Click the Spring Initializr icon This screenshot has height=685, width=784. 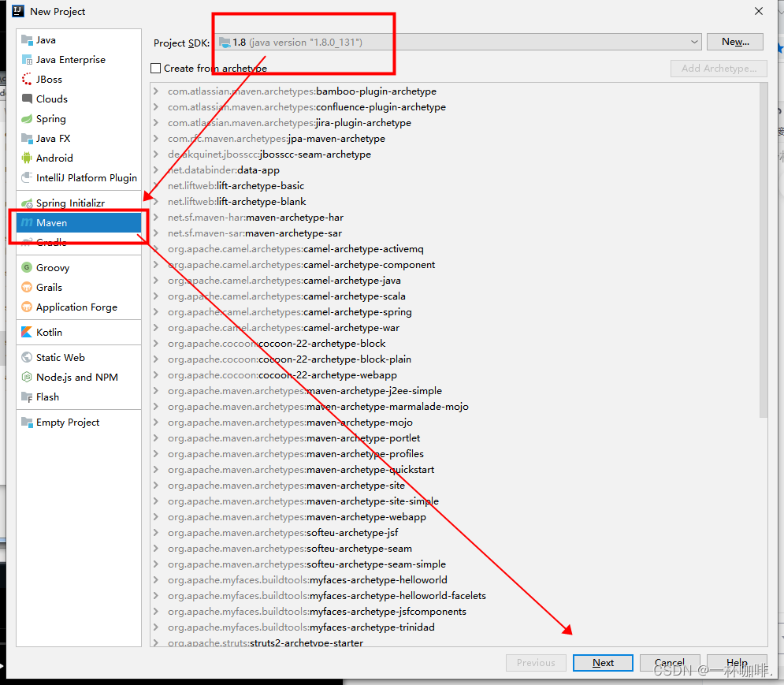[27, 203]
